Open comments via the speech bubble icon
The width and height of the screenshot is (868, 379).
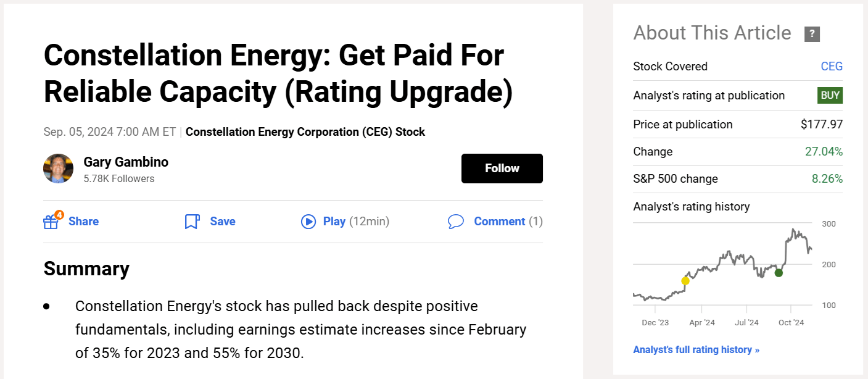pos(457,221)
